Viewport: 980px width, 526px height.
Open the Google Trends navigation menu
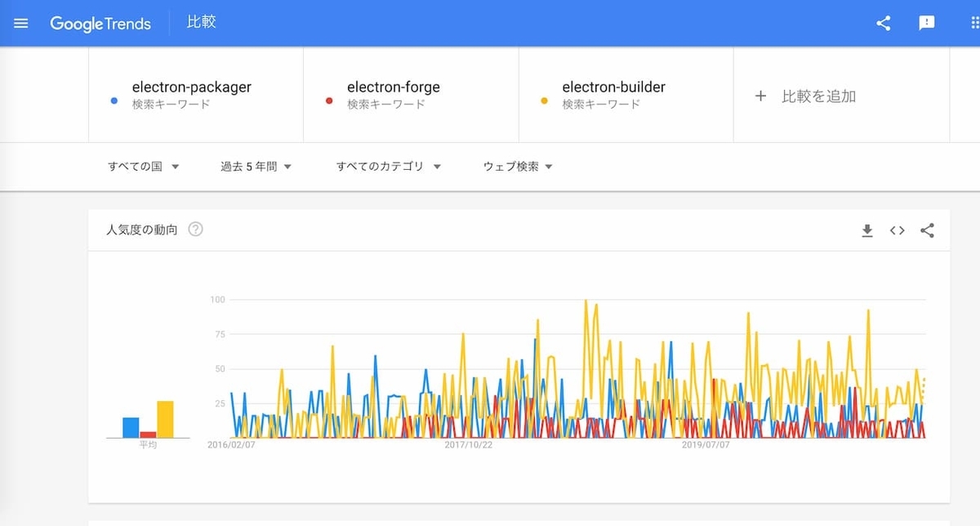point(20,23)
